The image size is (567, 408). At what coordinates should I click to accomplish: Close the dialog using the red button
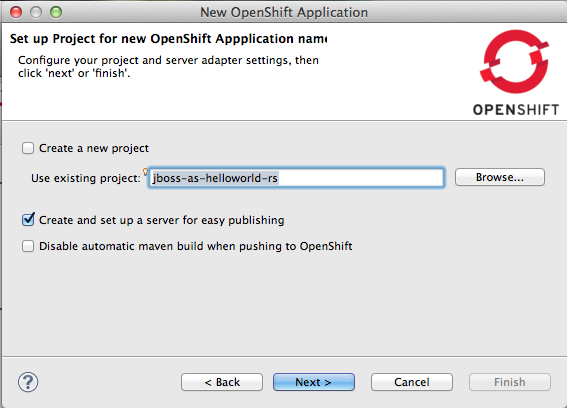tap(16, 12)
